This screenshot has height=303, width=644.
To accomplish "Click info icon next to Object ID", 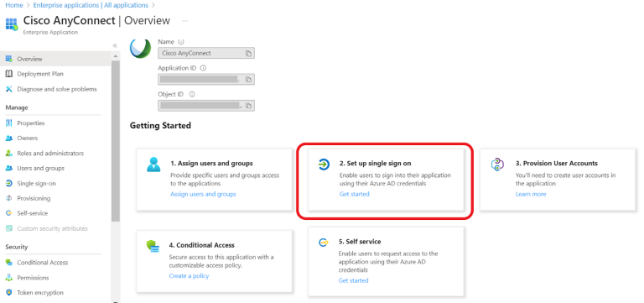I will [192, 94].
